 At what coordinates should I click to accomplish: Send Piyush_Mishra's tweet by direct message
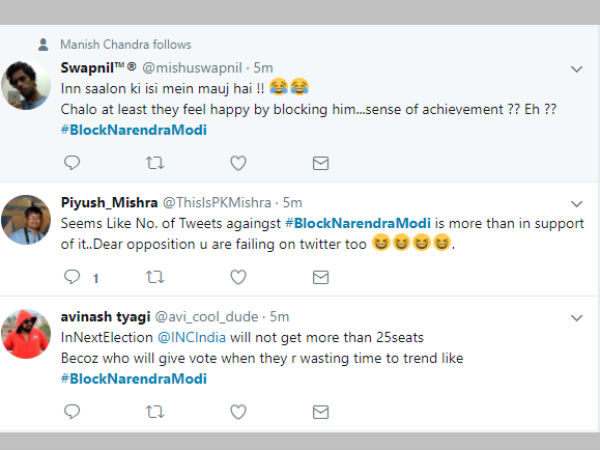[x=320, y=276]
